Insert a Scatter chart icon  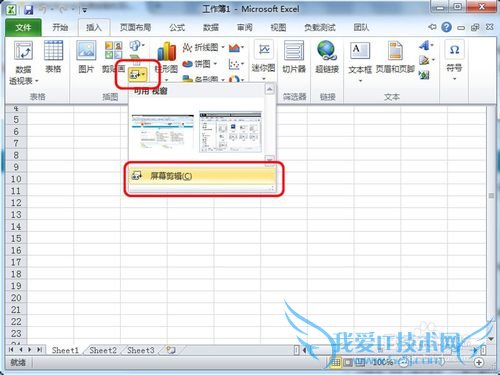(234, 64)
